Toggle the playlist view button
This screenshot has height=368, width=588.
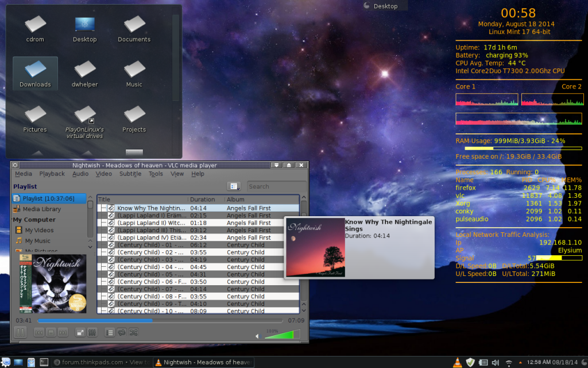(x=110, y=332)
